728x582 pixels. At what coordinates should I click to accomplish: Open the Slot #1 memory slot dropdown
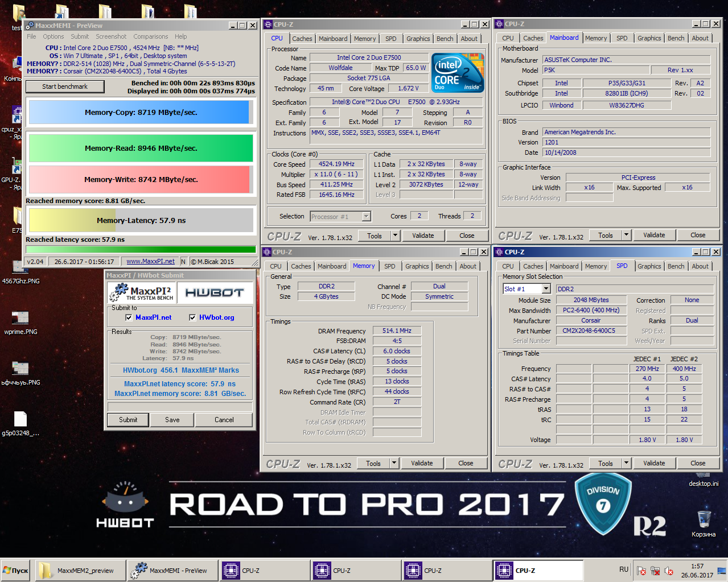[x=546, y=289]
